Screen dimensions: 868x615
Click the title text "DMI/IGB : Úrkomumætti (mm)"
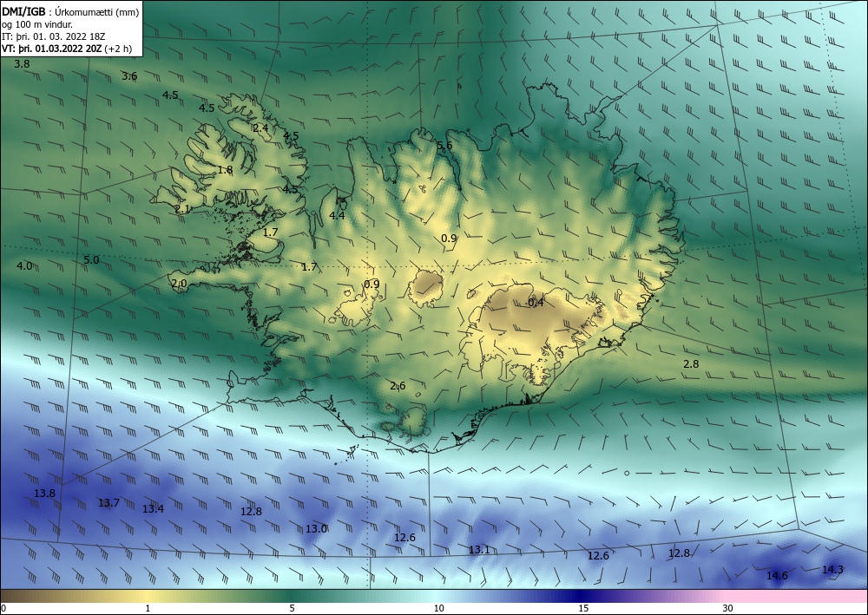click(x=70, y=11)
